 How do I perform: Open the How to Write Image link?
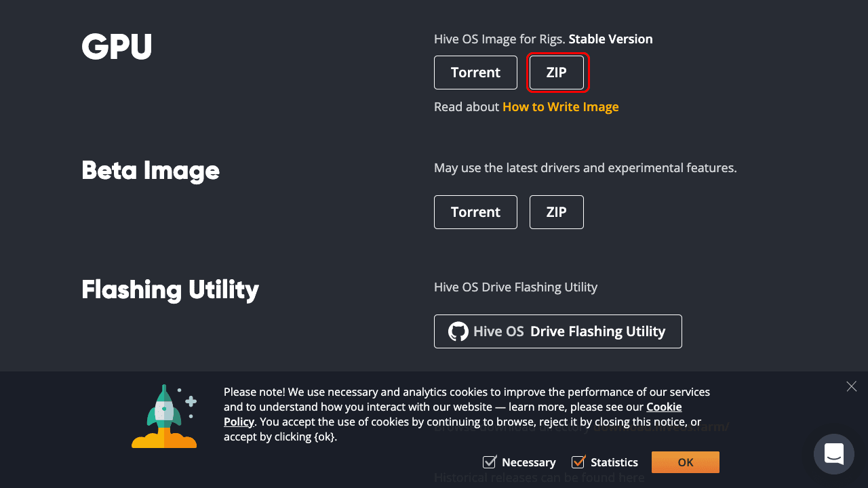click(560, 107)
